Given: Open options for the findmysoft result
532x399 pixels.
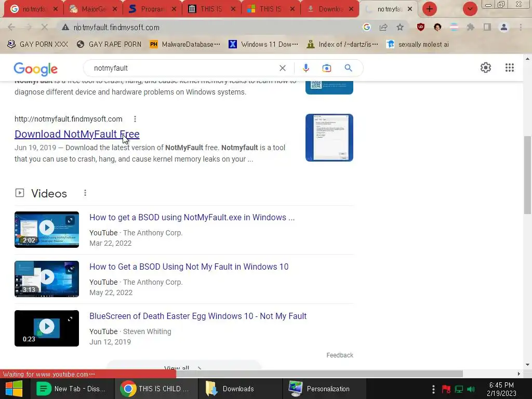Looking at the screenshot, I should 135,119.
